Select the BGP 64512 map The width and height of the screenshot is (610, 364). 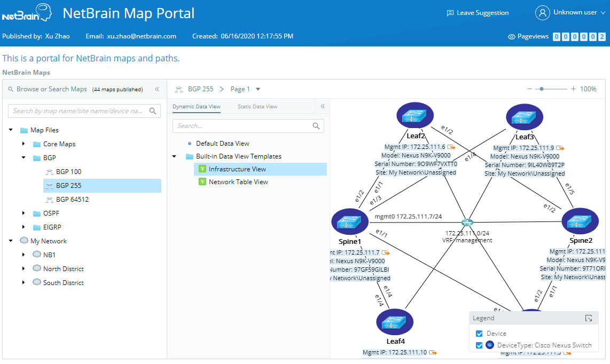72,200
